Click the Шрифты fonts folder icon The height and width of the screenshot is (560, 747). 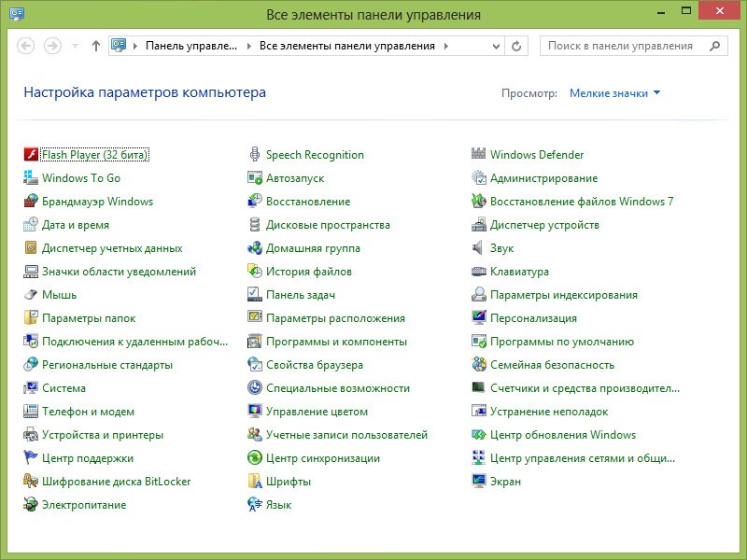pyautogui.click(x=255, y=481)
